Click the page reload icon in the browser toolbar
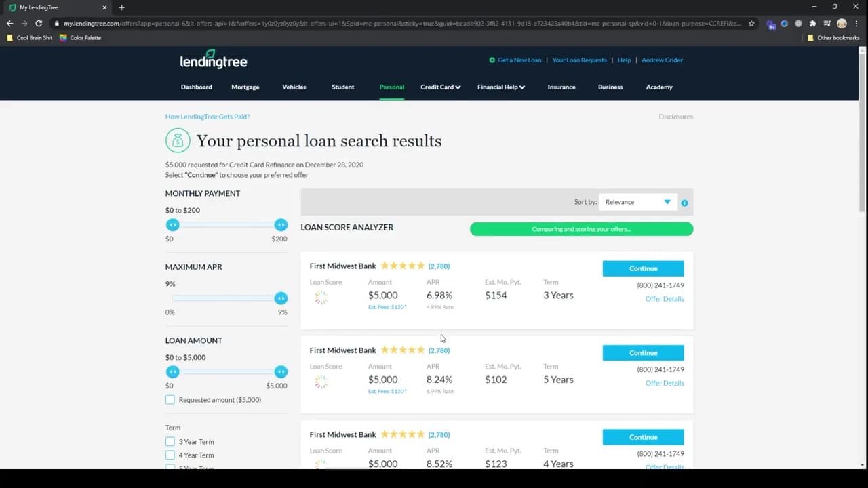Viewport: 868px width, 488px height. [x=39, y=23]
